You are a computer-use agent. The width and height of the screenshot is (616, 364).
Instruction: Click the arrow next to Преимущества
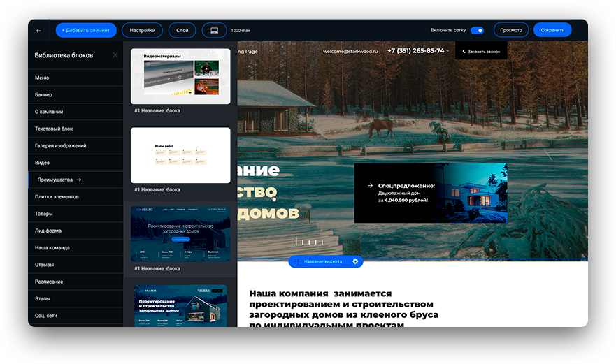coord(79,180)
